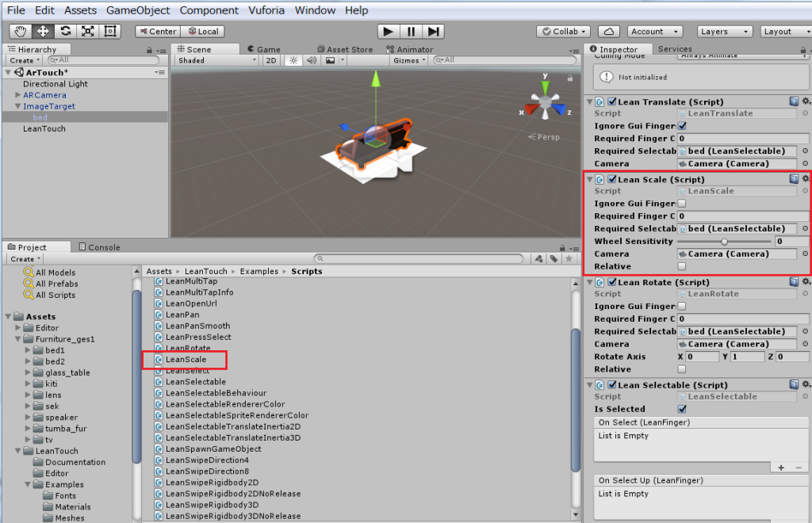812x523 pixels.
Task: Open the GameObject menu
Action: [x=138, y=10]
